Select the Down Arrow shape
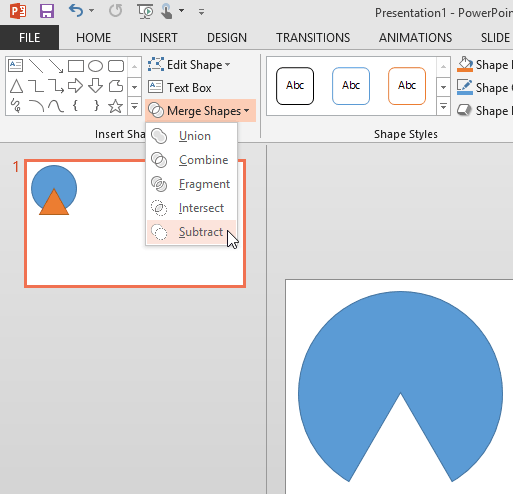The height and width of the screenshot is (494, 513). point(95,86)
